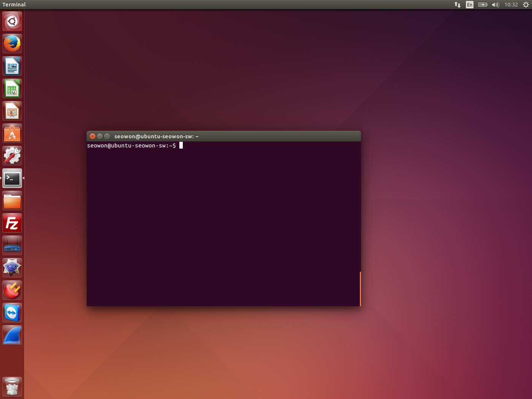Open the Ubuntu Dash search launcher
Image resolution: width=532 pixels, height=399 pixels.
coord(12,21)
